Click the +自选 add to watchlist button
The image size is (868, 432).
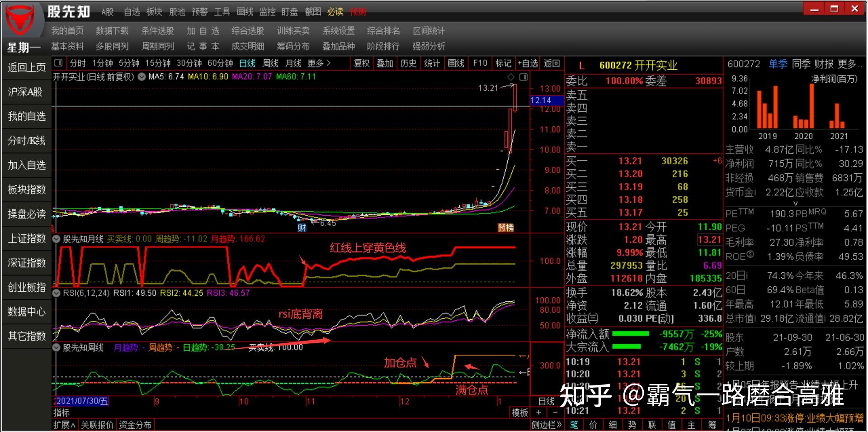(528, 63)
